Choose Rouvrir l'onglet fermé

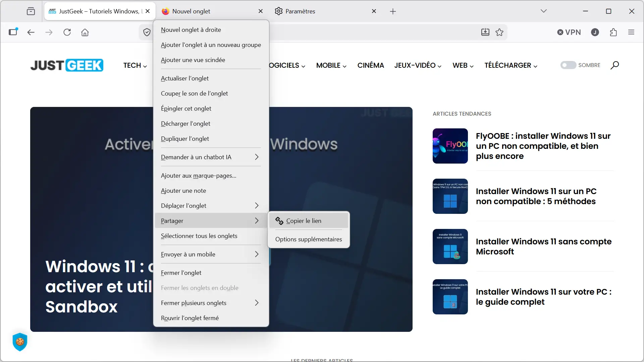click(x=211, y=318)
